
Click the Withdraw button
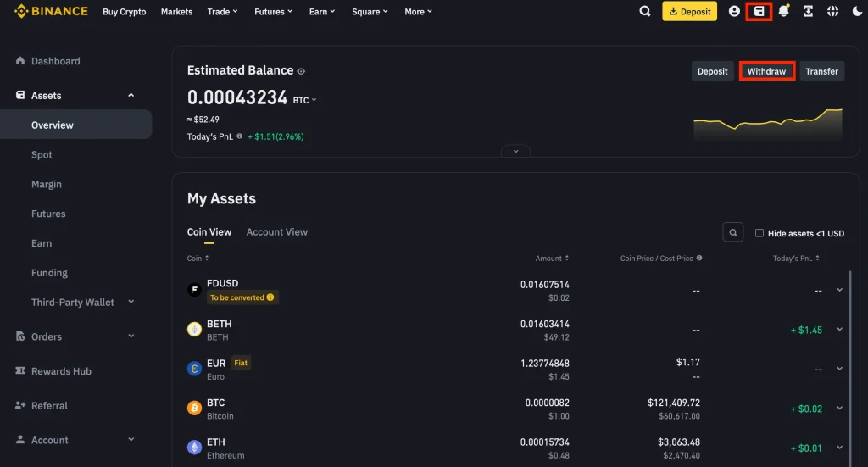click(x=766, y=71)
